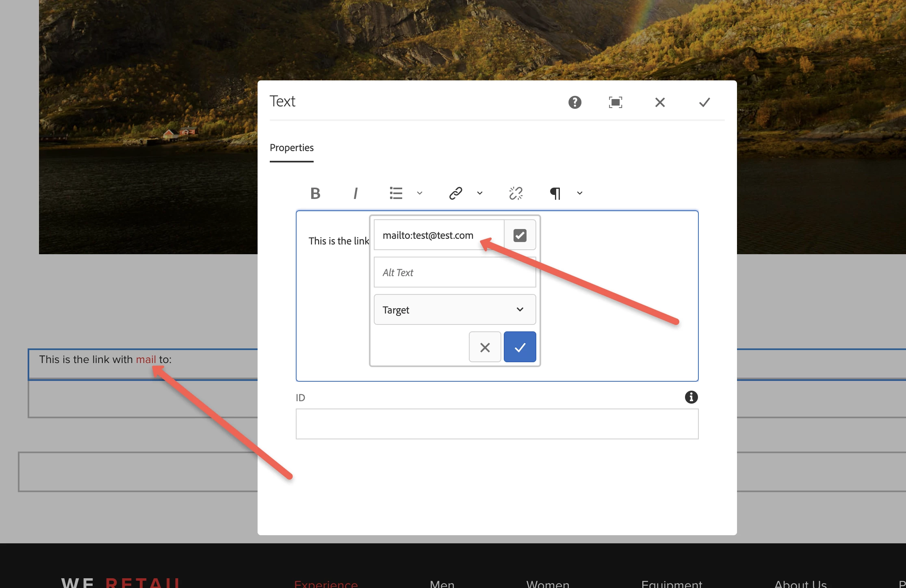Confirm the Text dialog with the Done checkmark

pyautogui.click(x=704, y=102)
